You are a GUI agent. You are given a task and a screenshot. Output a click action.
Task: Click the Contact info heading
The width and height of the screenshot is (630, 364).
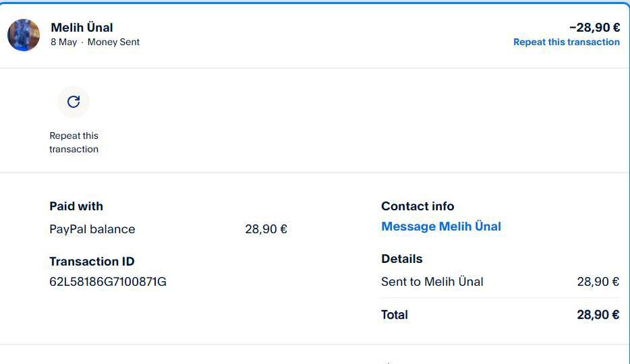[418, 206]
